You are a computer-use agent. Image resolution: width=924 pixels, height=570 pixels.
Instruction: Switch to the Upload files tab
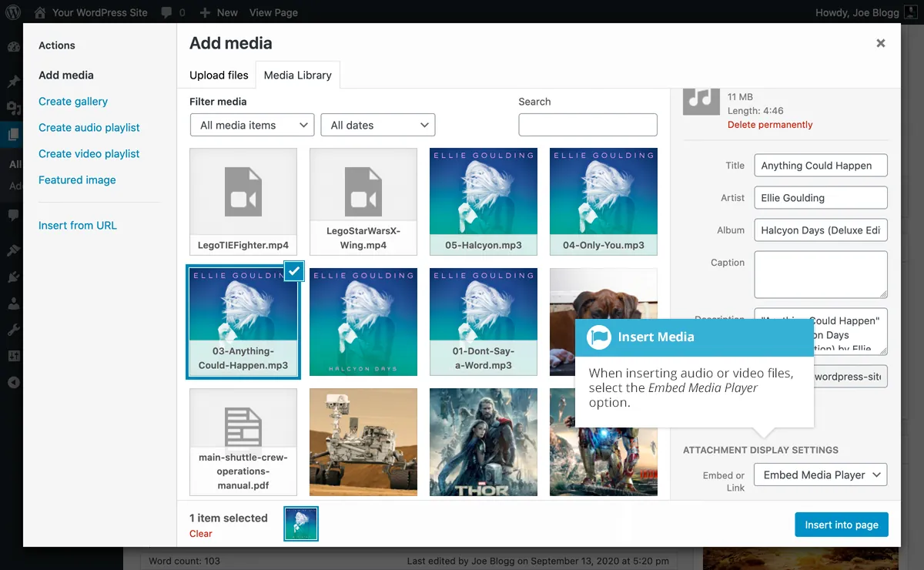tap(219, 75)
